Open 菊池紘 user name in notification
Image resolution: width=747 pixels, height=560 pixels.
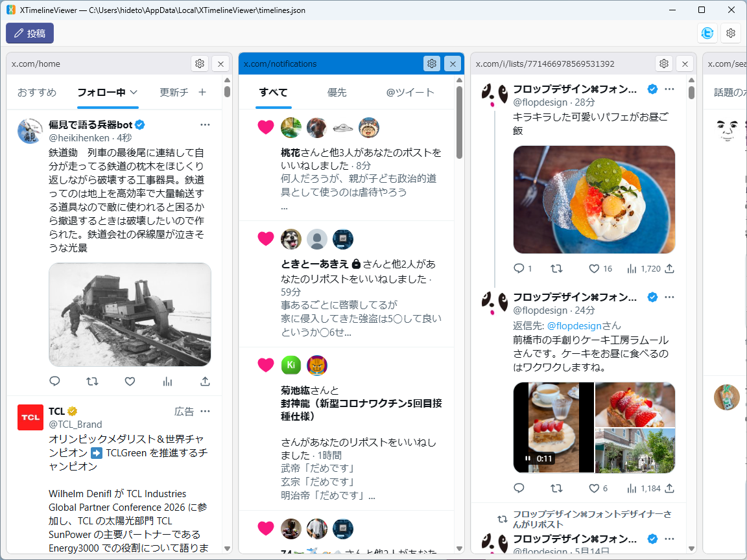[296, 390]
